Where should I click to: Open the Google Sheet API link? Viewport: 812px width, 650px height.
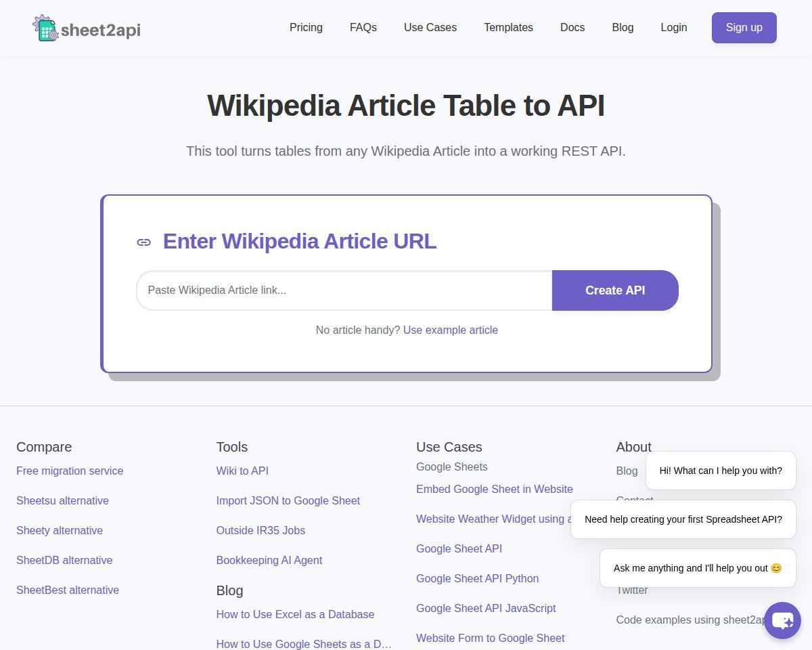coord(459,548)
